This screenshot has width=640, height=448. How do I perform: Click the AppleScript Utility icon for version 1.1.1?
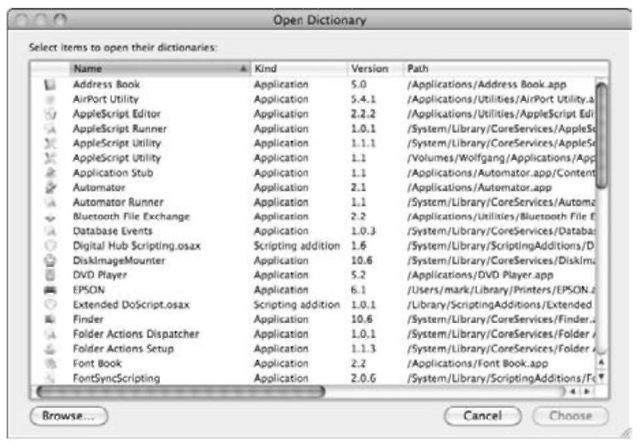click(50, 143)
